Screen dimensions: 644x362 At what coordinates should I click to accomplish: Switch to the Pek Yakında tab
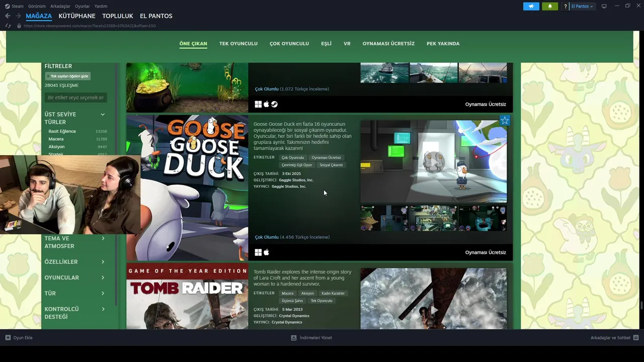tap(443, 44)
